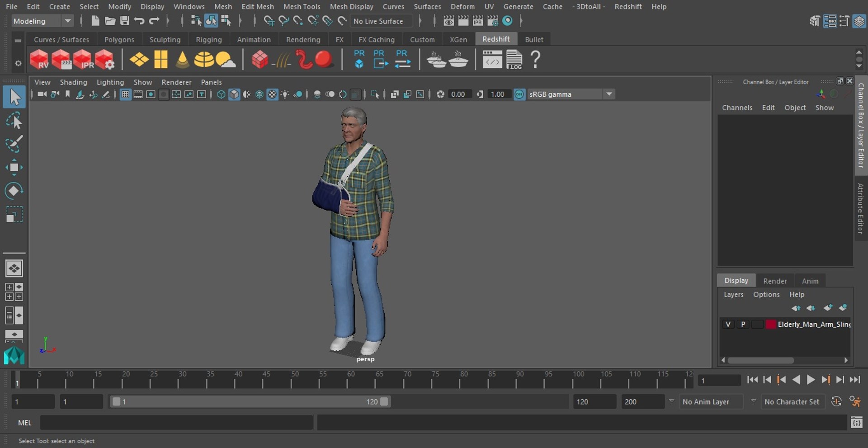
Task: Click the MEL command input line
Action: click(x=176, y=423)
